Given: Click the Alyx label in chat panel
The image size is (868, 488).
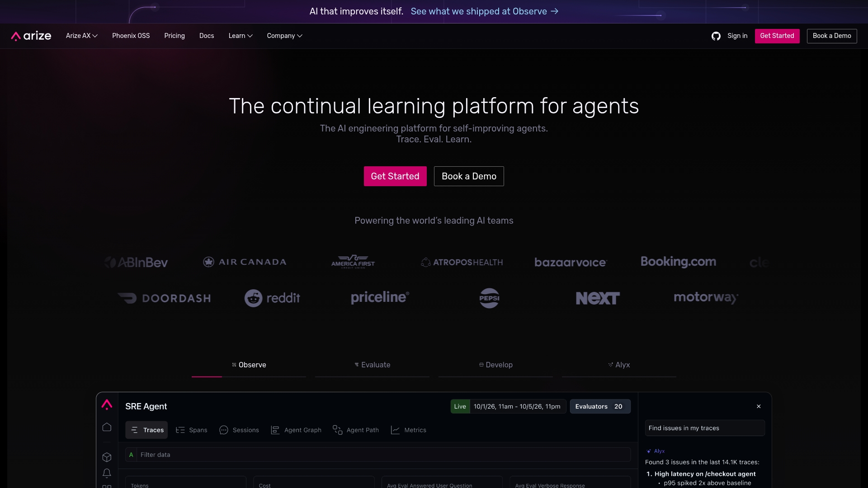Looking at the screenshot, I should (656, 451).
